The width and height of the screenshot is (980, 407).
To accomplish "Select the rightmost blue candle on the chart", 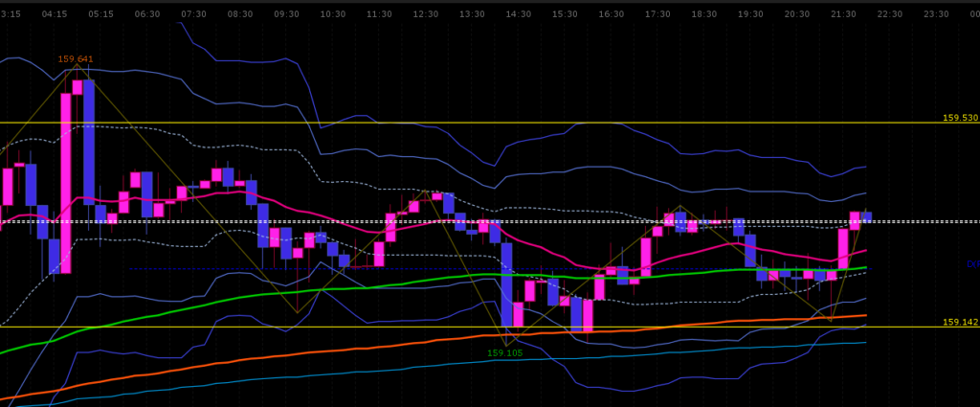I will [866, 217].
